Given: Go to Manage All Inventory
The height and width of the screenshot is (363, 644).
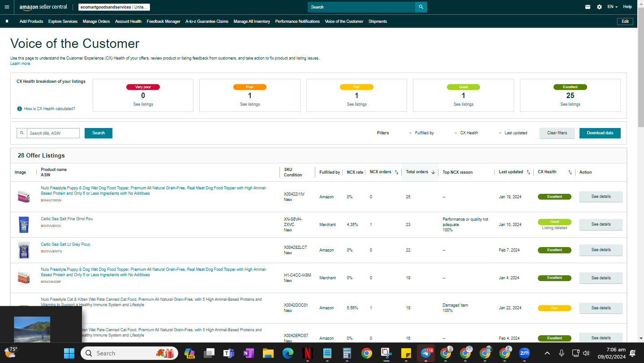Looking at the screenshot, I should pyautogui.click(x=252, y=21).
